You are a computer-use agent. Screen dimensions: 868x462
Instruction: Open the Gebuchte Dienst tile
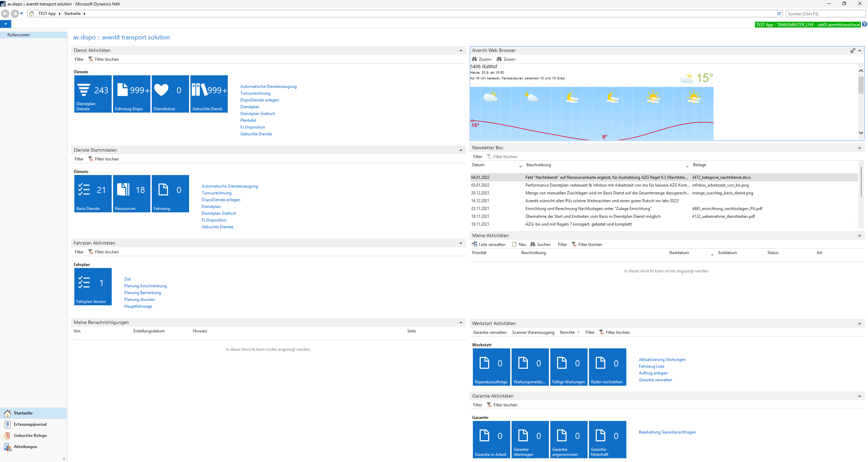(x=209, y=94)
